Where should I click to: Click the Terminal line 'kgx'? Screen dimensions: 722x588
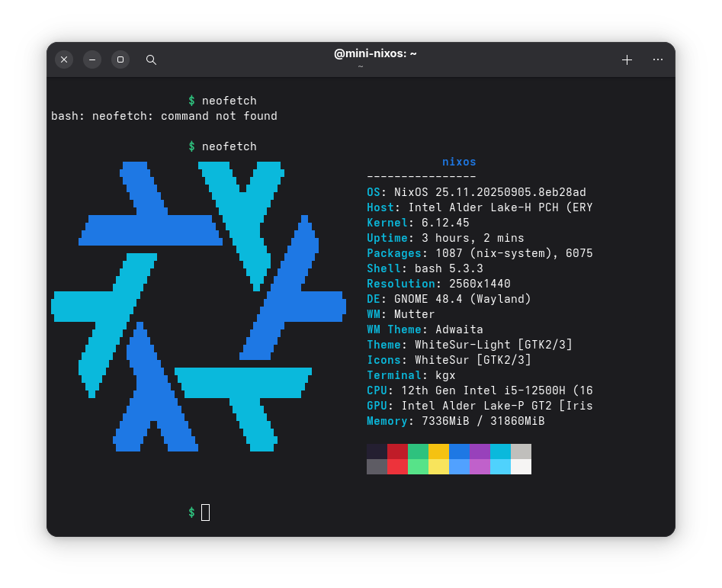(411, 375)
